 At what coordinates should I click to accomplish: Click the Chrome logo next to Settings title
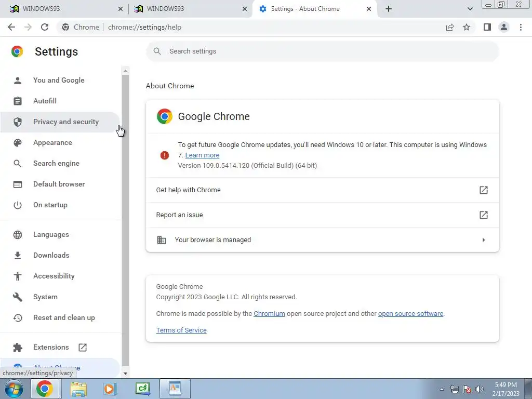point(17,51)
